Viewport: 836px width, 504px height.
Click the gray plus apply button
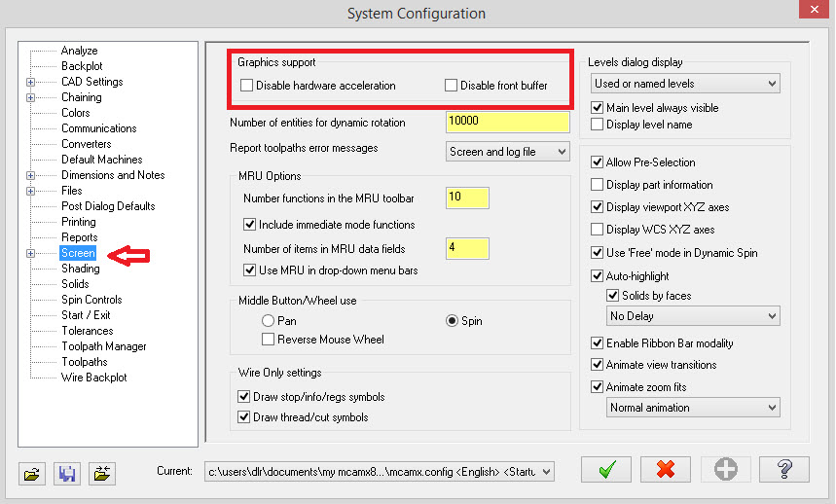pos(725,470)
